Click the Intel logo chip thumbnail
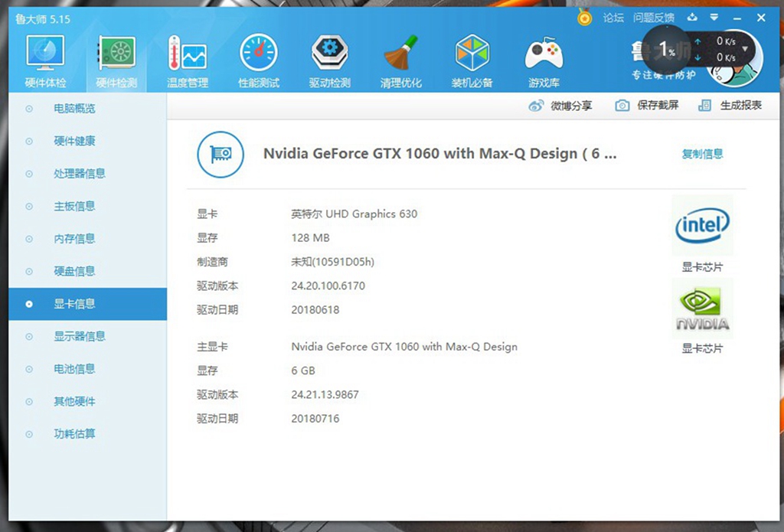 click(x=702, y=226)
